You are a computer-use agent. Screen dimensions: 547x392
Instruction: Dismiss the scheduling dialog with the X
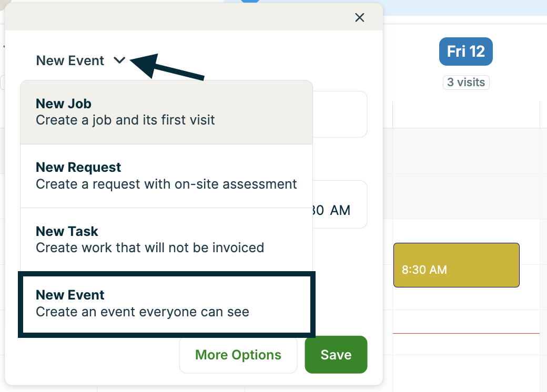pyautogui.click(x=360, y=17)
